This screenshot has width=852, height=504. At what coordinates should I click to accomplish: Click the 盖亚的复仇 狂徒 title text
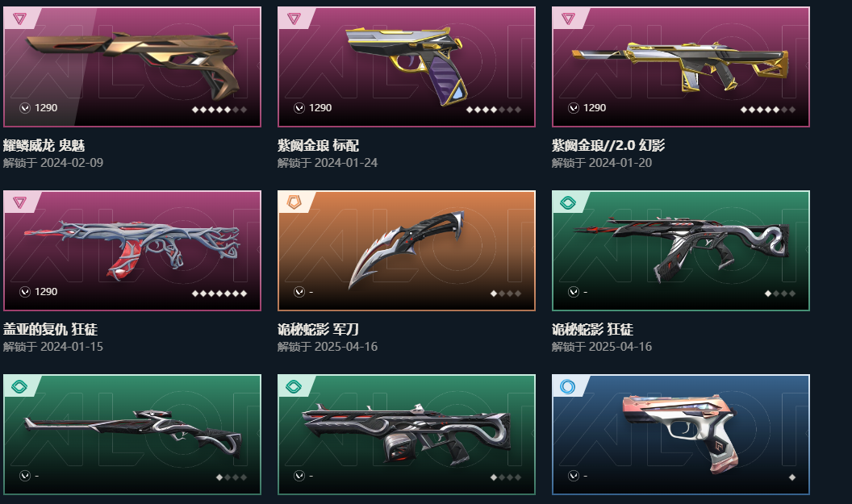(x=50, y=329)
